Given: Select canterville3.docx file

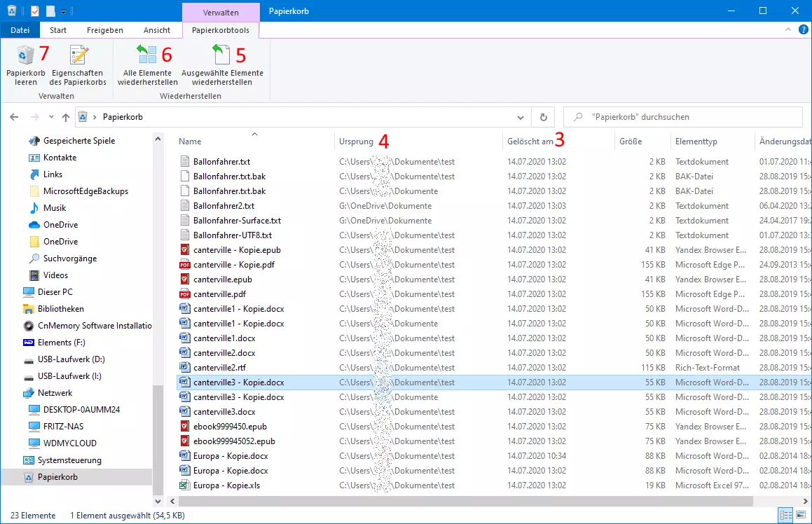Looking at the screenshot, I should (224, 412).
